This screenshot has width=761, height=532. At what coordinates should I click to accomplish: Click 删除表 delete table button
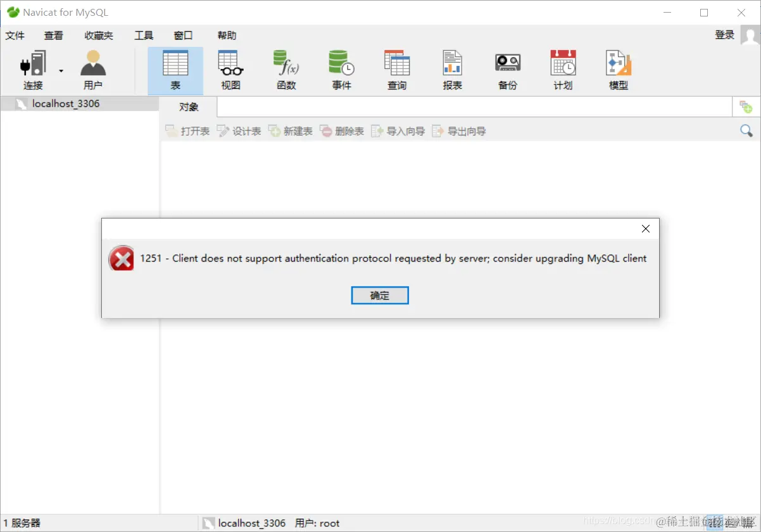tap(342, 131)
